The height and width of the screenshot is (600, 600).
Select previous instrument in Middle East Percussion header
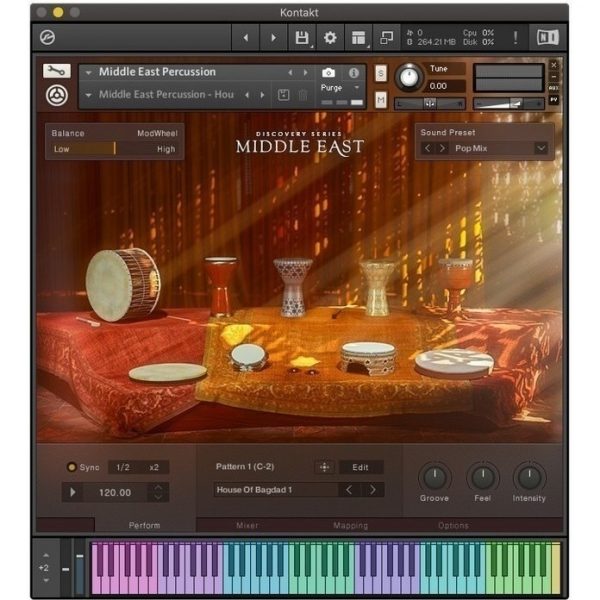coord(290,72)
